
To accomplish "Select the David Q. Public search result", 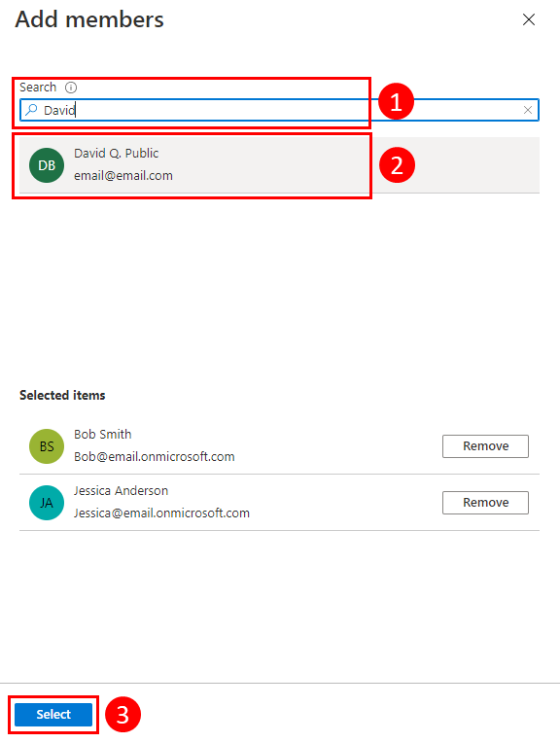I will point(279,165).
